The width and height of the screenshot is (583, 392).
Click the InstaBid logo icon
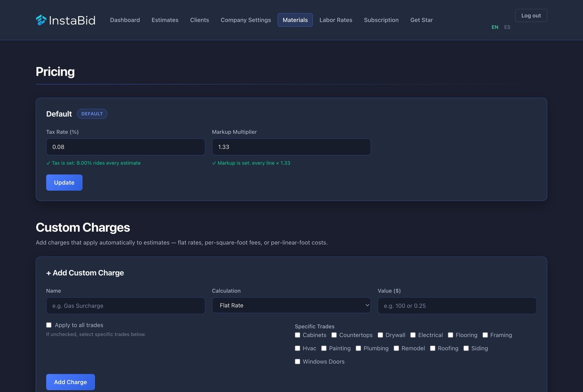coord(41,20)
